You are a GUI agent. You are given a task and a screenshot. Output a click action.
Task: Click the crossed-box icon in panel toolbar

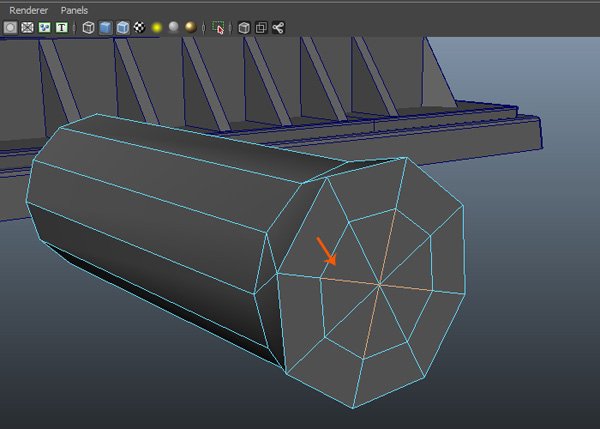27,28
